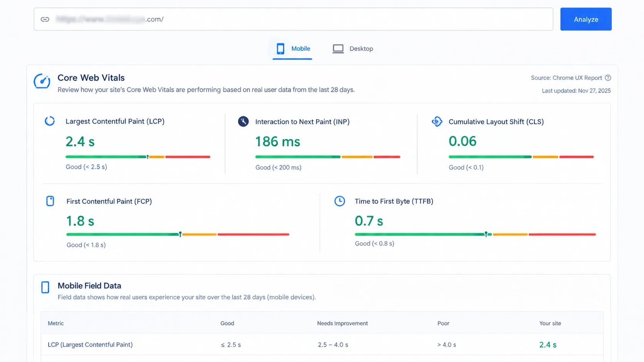Click the INP dark round icon
The width and height of the screenshot is (644, 362).
(243, 121)
